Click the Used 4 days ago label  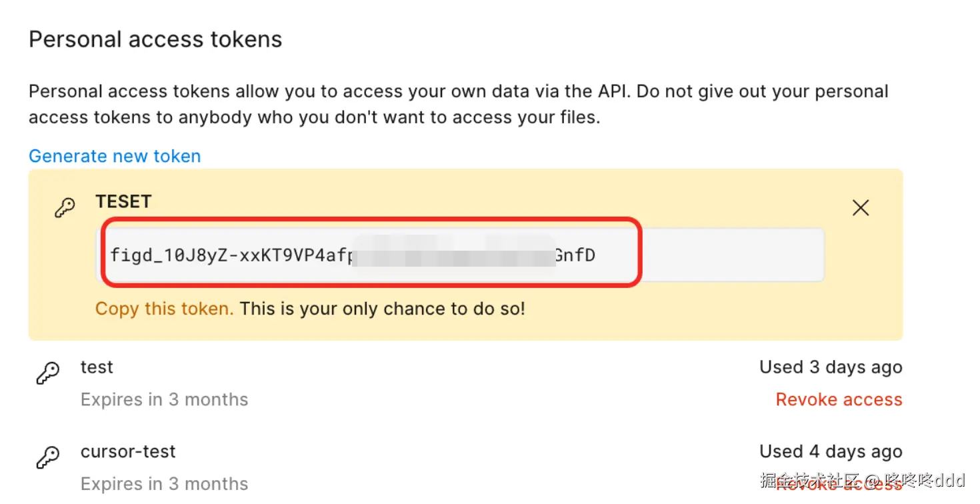click(831, 451)
